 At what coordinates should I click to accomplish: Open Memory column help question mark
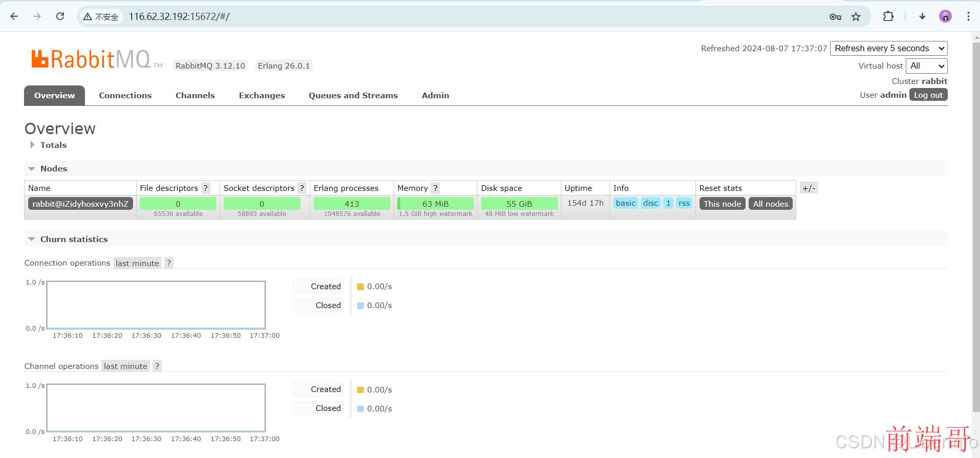pyautogui.click(x=435, y=188)
